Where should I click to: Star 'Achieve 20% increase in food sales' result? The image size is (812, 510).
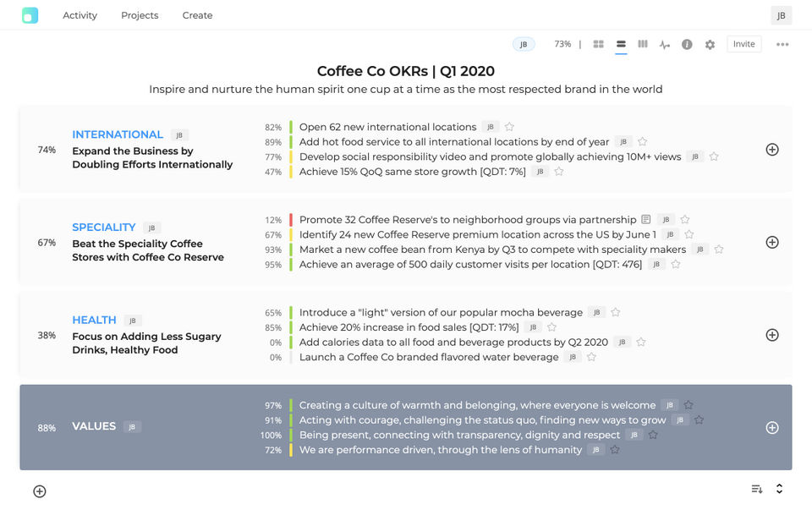pyautogui.click(x=551, y=327)
